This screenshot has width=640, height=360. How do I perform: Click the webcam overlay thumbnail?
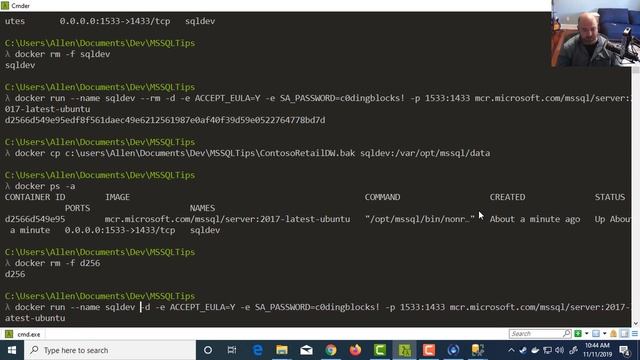[596, 33]
